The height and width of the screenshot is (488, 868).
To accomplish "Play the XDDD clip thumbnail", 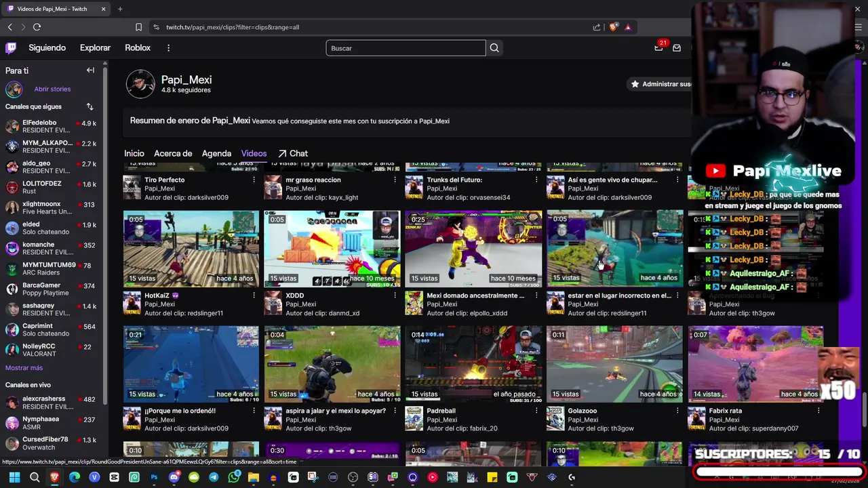I will pyautogui.click(x=332, y=249).
